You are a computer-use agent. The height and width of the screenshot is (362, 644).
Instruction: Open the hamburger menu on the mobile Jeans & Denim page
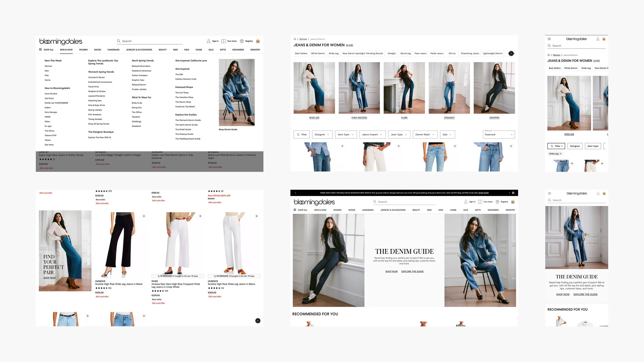(x=549, y=39)
